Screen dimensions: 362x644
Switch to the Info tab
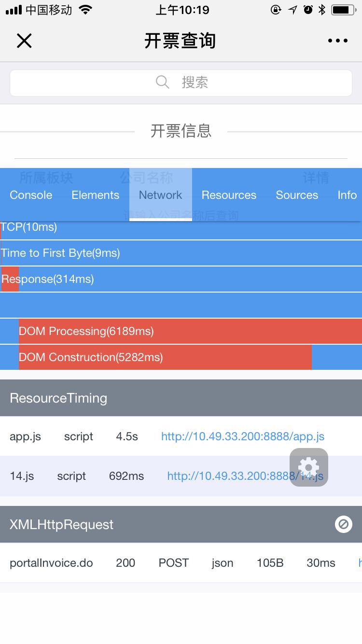[347, 195]
